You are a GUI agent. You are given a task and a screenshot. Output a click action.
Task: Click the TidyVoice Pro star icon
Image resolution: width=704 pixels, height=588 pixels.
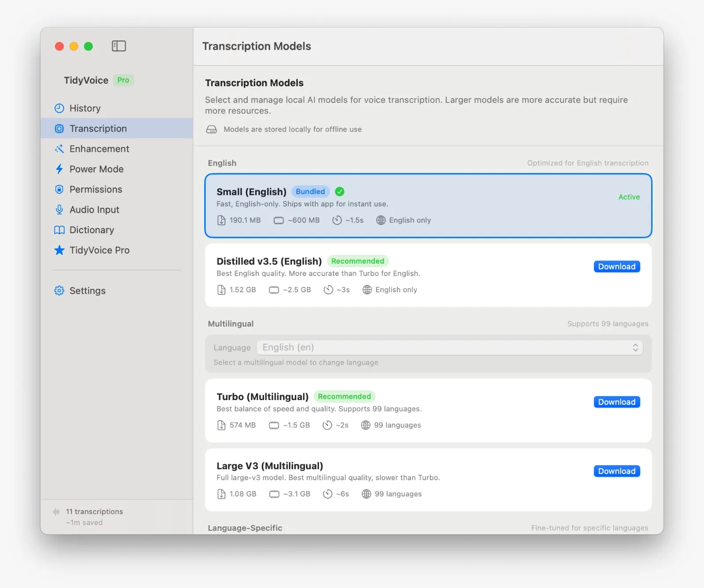pyautogui.click(x=59, y=250)
